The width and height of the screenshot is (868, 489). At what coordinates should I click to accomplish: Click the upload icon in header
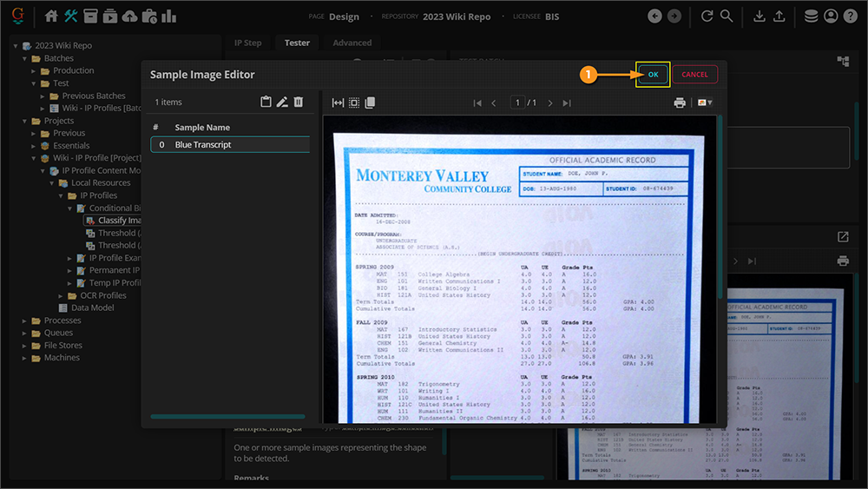pyautogui.click(x=779, y=17)
